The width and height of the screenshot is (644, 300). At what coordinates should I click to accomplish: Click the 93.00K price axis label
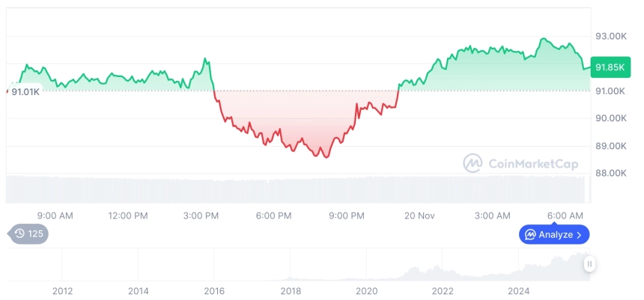[610, 36]
